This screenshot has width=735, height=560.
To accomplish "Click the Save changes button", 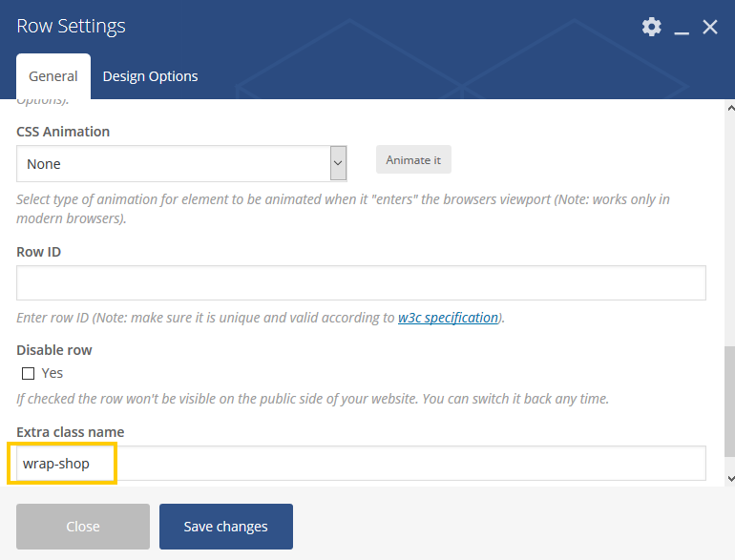I will tap(226, 527).
